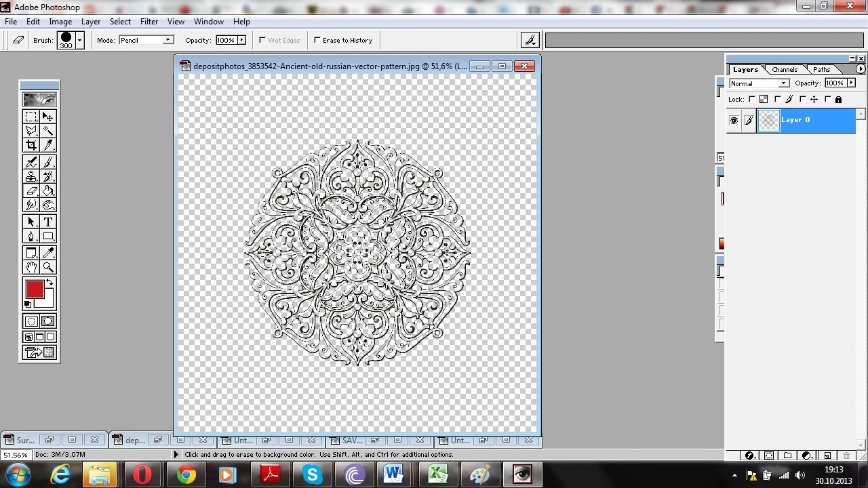Hide Layer 0 with the eye icon

click(x=734, y=121)
